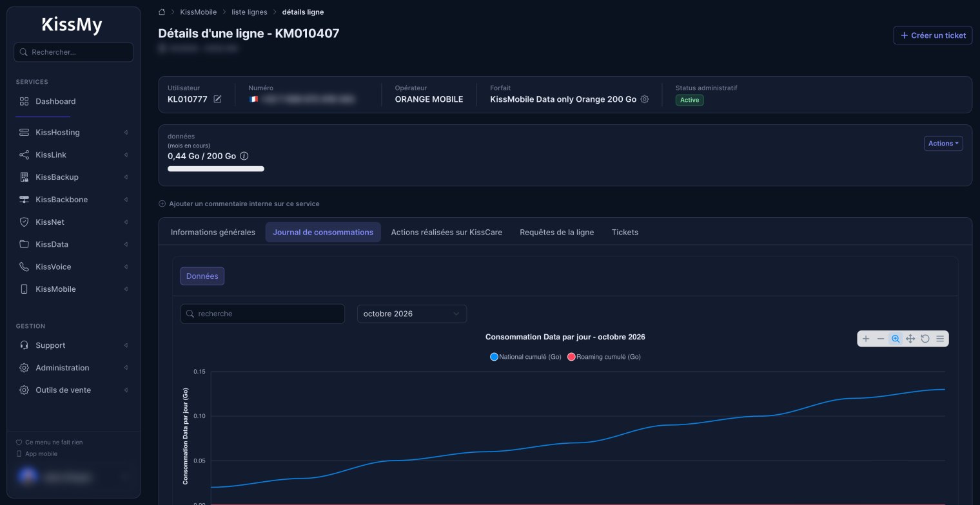The width and height of the screenshot is (980, 505).
Task: Switch to the Tickets tab
Action: point(625,232)
